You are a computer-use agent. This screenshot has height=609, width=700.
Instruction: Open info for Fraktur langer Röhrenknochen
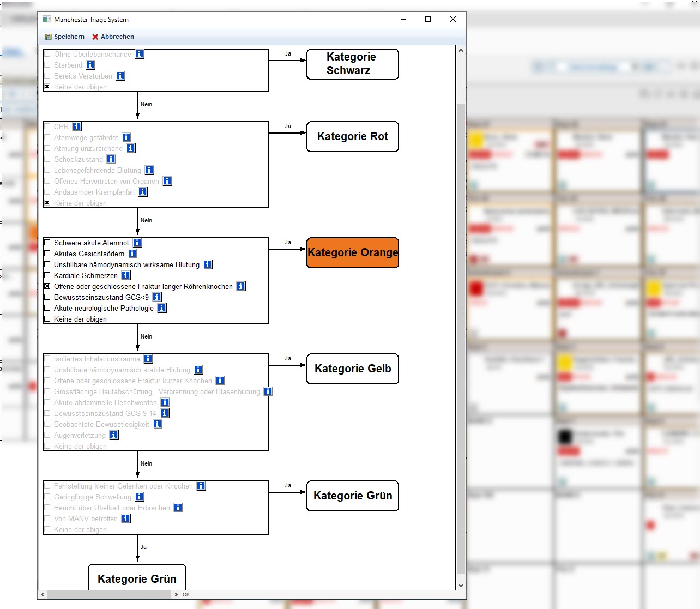click(x=241, y=286)
